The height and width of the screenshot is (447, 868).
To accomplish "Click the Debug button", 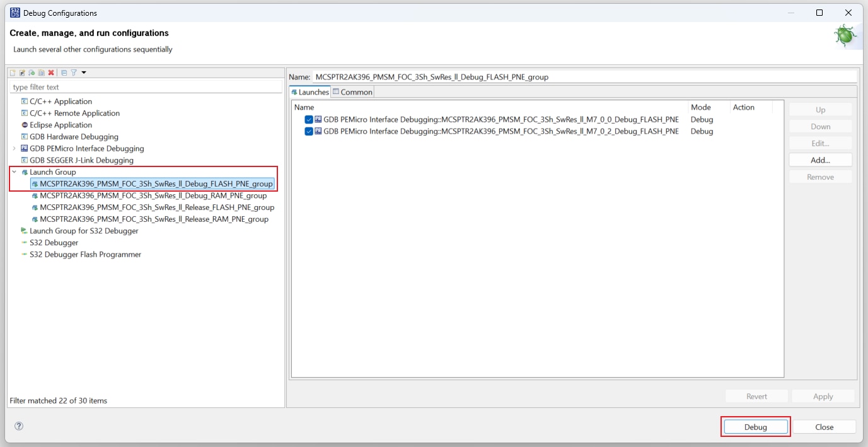I will coord(755,427).
